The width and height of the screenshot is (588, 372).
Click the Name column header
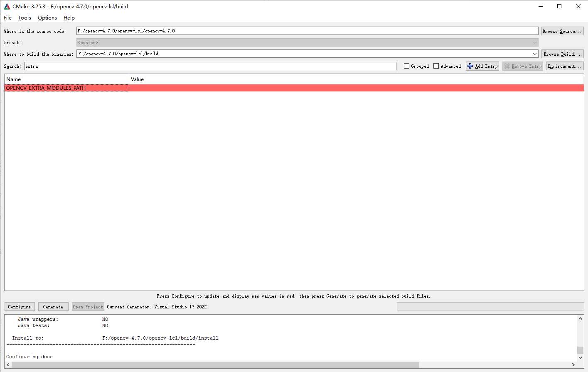pos(13,79)
